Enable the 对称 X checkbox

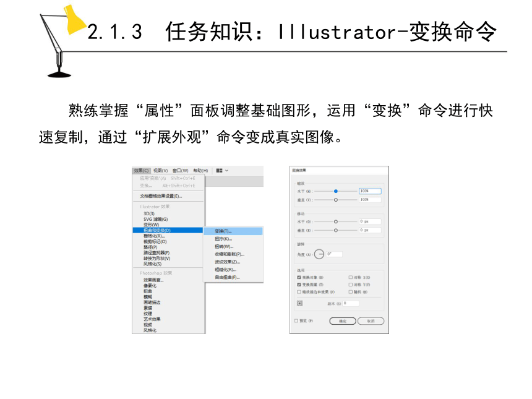(x=351, y=278)
